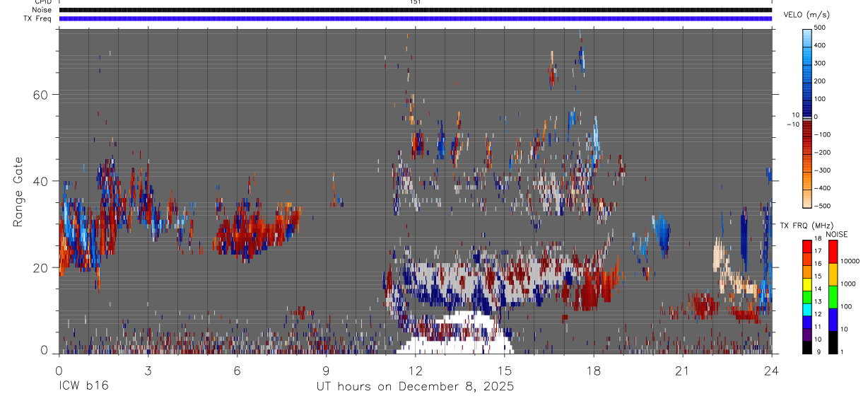Click the 'NOISE' legend title

837,235
